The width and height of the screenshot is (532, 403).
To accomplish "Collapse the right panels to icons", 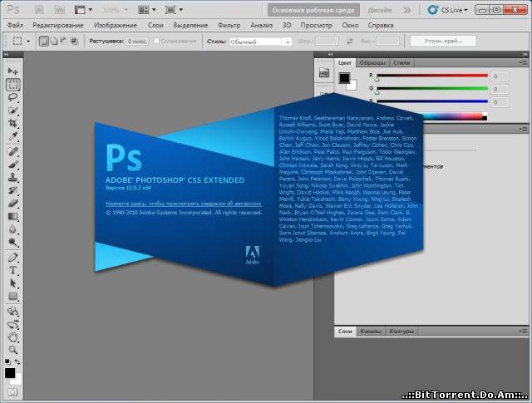I will pyautogui.click(x=525, y=54).
